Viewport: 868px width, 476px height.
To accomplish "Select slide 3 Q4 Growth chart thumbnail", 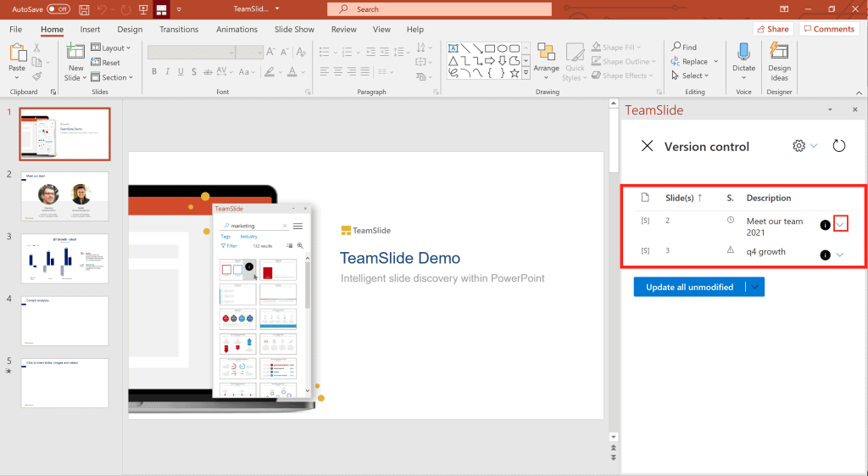I will coord(65,258).
